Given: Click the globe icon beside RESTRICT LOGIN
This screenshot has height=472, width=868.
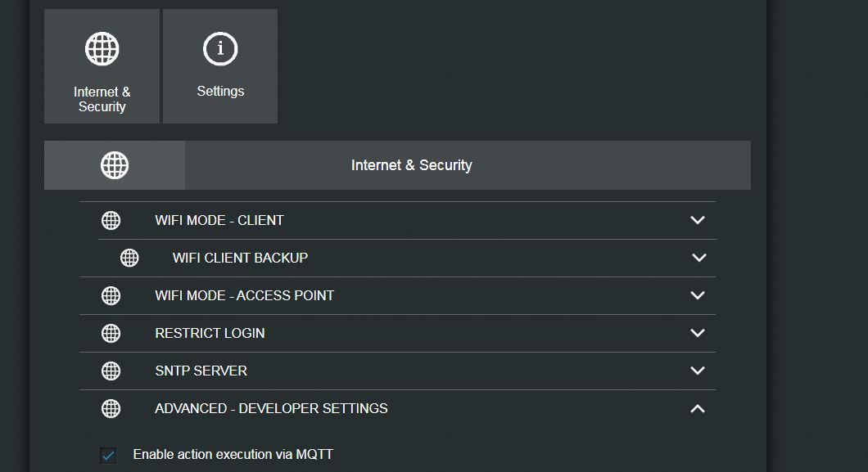Looking at the screenshot, I should point(111,333).
